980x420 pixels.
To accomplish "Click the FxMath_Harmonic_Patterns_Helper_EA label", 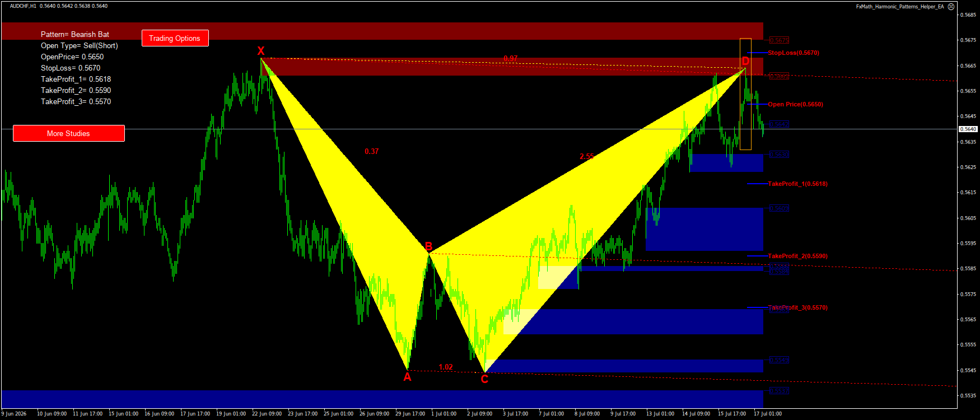I will tap(900, 7).
